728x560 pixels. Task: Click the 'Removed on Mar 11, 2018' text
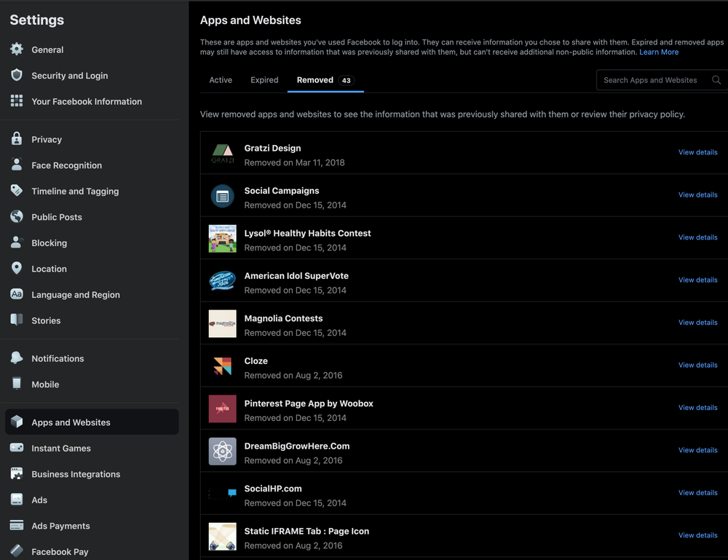[294, 162]
